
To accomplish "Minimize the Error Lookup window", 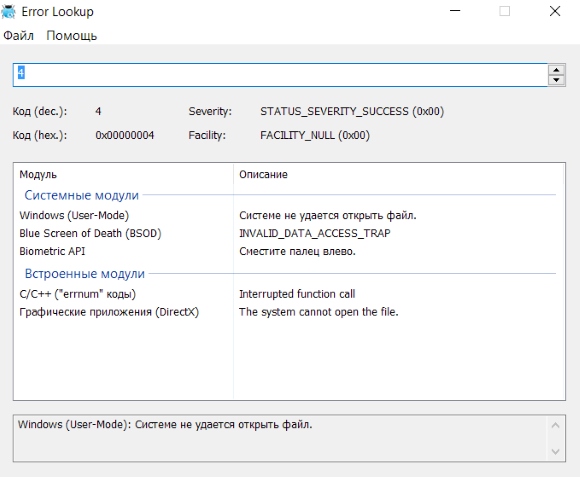I will tap(455, 11).
